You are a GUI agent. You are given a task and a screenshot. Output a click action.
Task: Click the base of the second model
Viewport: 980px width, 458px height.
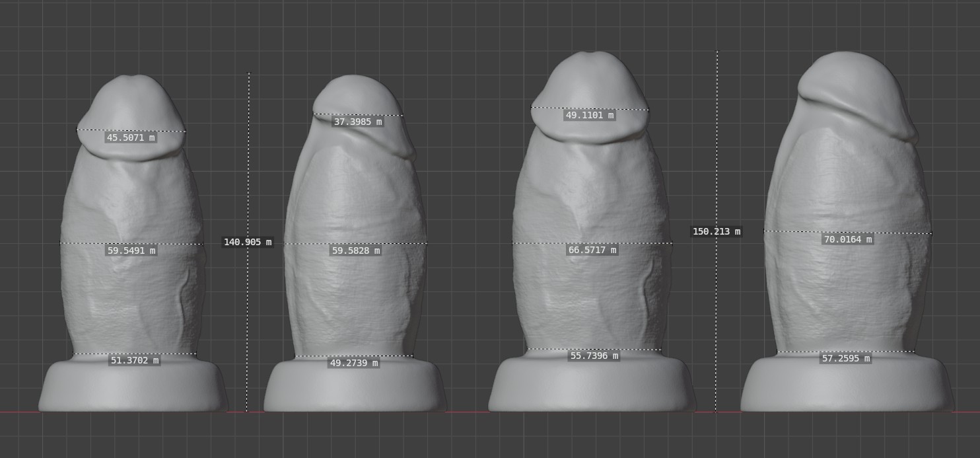[x=355, y=390]
